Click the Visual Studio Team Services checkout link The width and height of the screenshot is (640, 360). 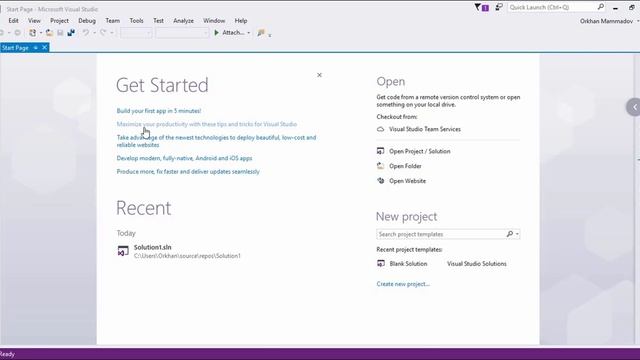425,129
